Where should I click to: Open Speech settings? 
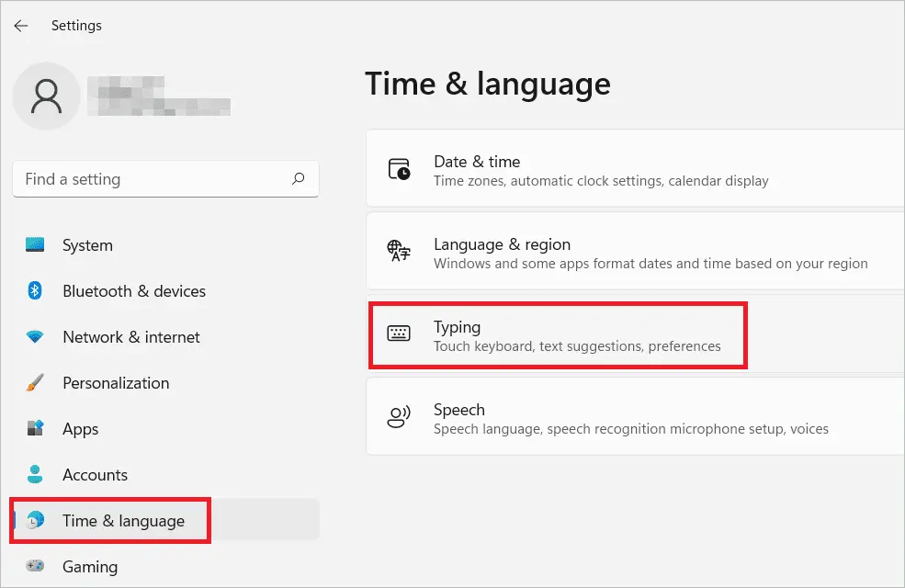(x=597, y=415)
